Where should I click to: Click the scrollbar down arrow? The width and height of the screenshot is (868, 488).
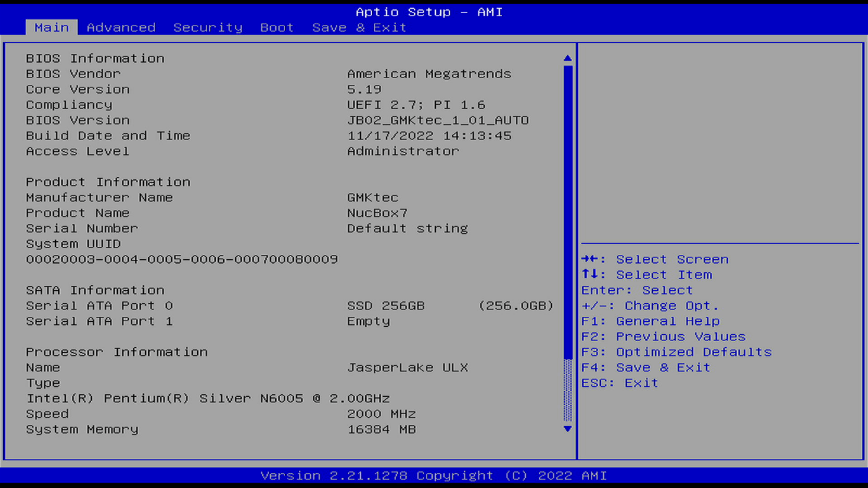point(567,428)
